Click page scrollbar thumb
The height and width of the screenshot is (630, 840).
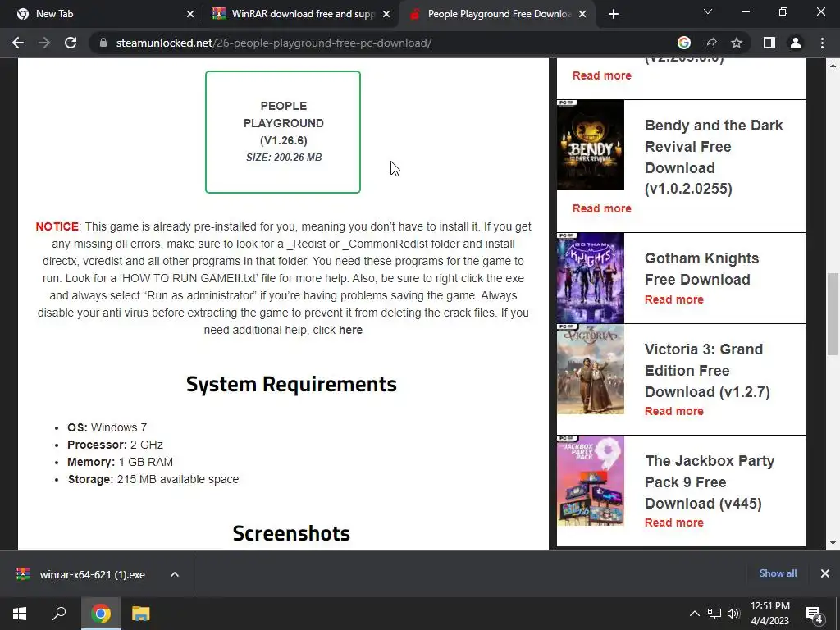(833, 313)
